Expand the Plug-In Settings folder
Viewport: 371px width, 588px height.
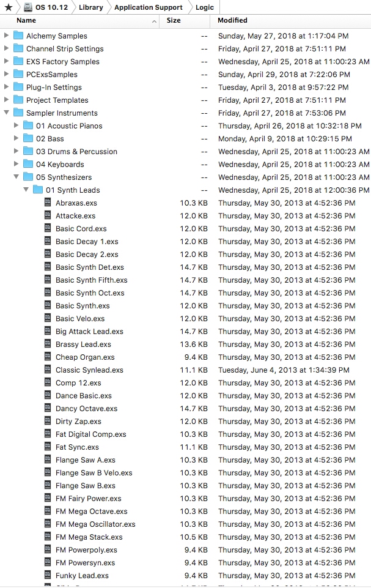point(6,87)
